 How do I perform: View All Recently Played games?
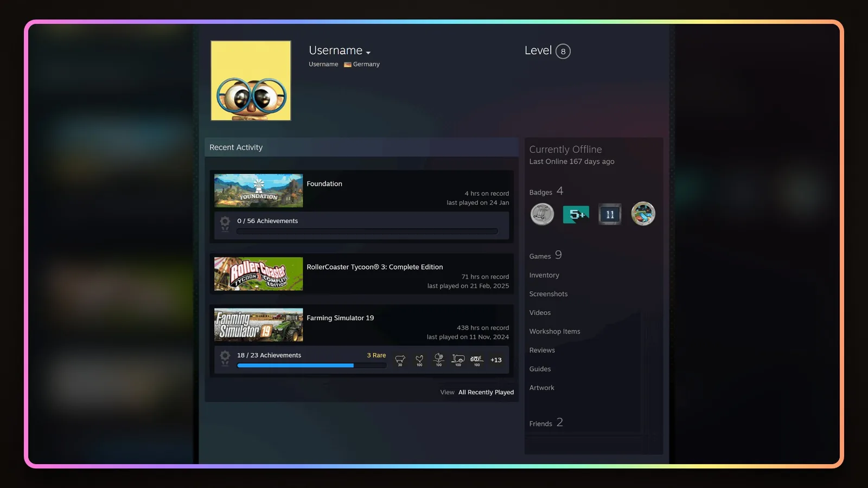486,392
